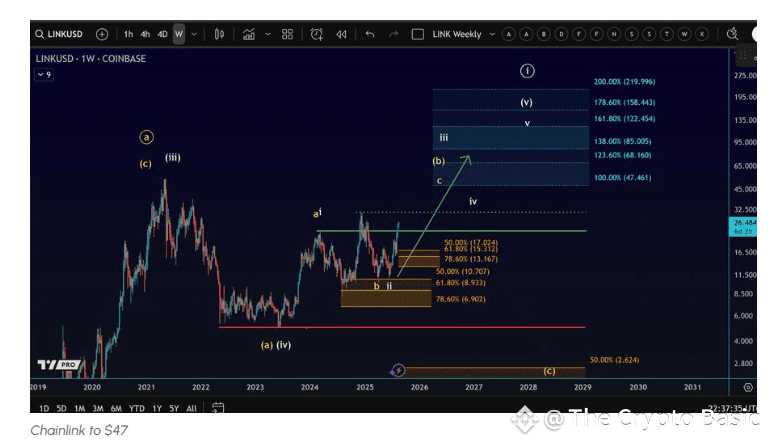
Task: Expand the LINK Weekly layout dropdown
Action: coord(492,34)
